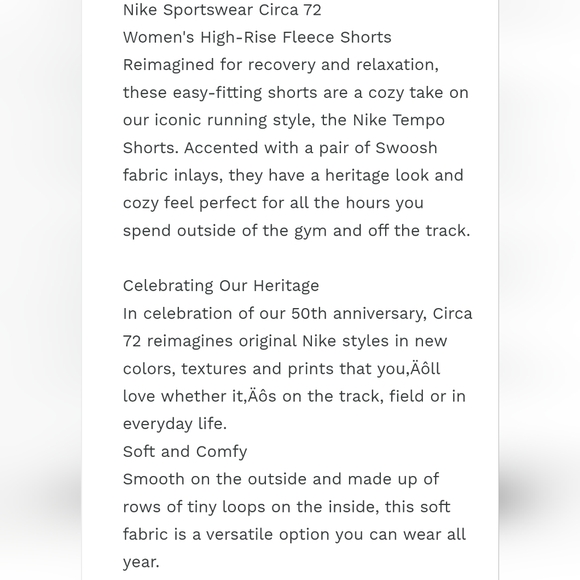Click the text "fabric inlays"
This screenshot has width=580, height=580.
click(x=172, y=175)
